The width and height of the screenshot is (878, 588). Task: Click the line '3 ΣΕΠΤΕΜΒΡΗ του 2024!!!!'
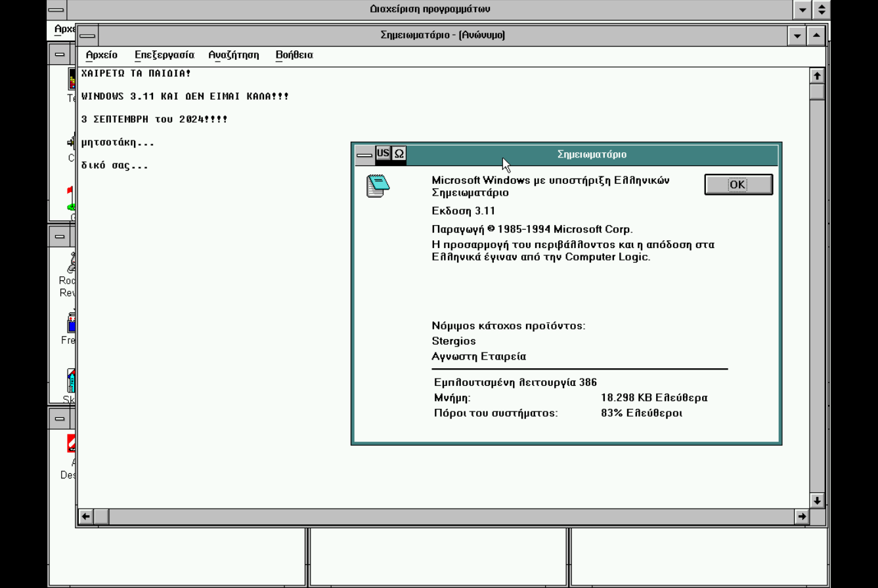click(154, 119)
